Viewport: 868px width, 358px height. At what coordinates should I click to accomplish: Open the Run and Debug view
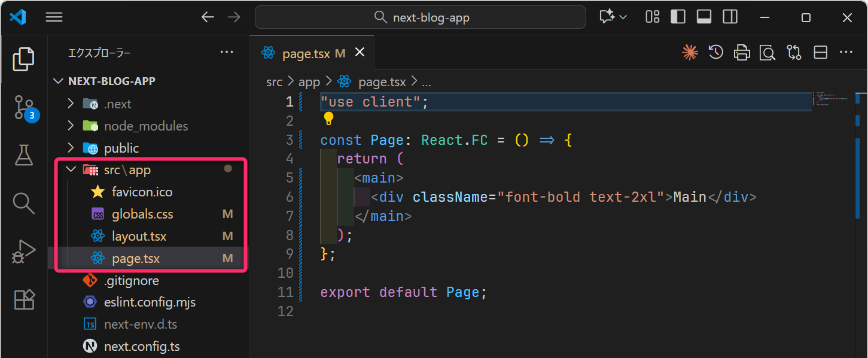[x=24, y=251]
